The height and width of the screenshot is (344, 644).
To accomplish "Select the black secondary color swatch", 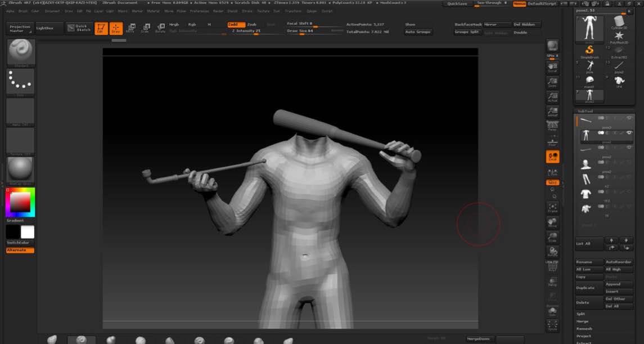I will point(13,232).
